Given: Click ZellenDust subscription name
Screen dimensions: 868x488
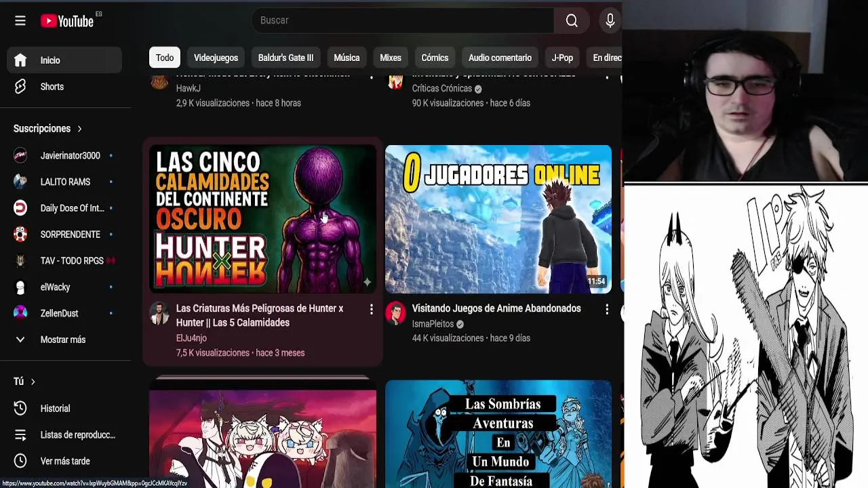Looking at the screenshot, I should click(x=59, y=313).
